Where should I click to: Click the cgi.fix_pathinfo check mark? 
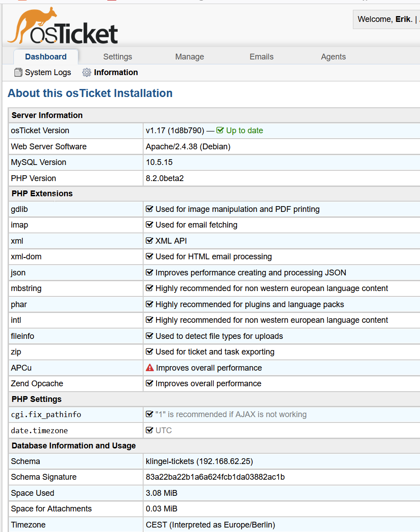coord(150,414)
